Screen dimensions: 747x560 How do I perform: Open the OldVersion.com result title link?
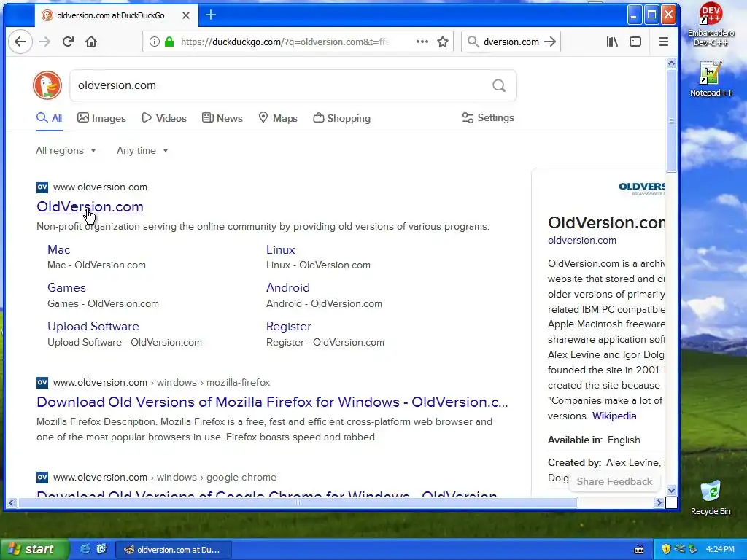point(90,206)
